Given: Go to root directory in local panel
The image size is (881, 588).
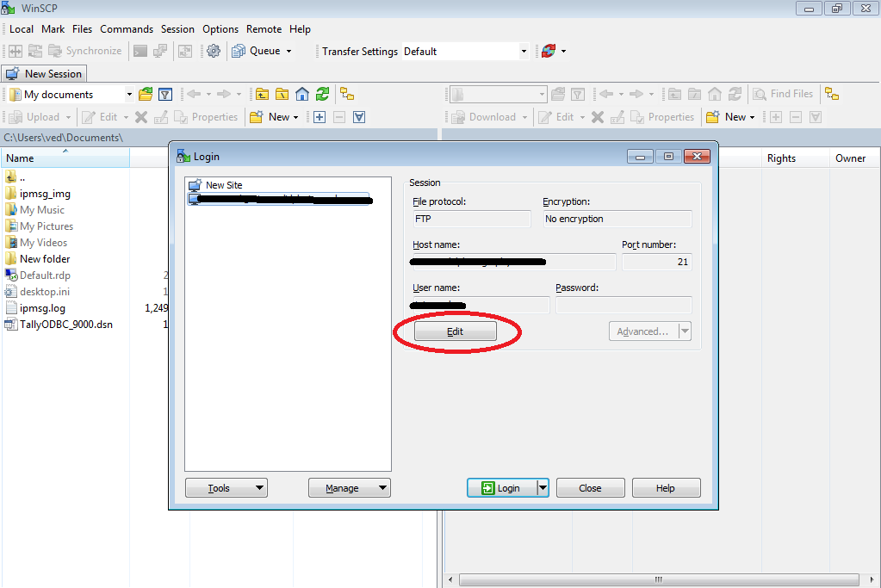Looking at the screenshot, I should point(282,95).
